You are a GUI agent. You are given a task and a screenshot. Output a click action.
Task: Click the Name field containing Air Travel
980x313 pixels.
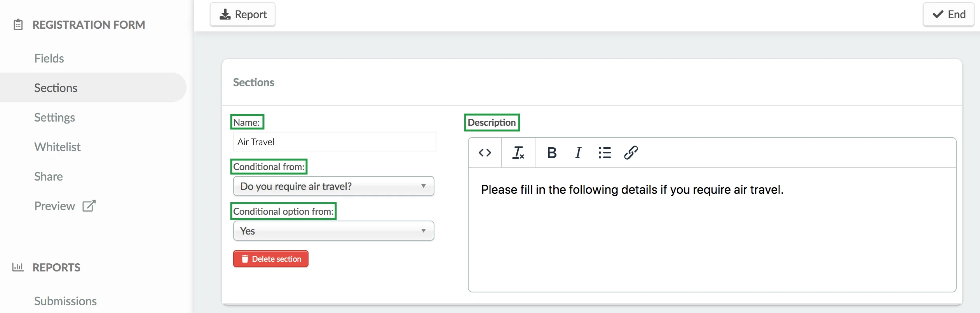[335, 142]
